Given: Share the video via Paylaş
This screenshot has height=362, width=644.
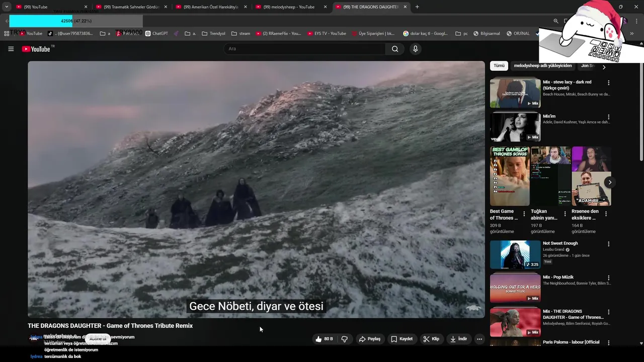Looking at the screenshot, I should [x=369, y=339].
